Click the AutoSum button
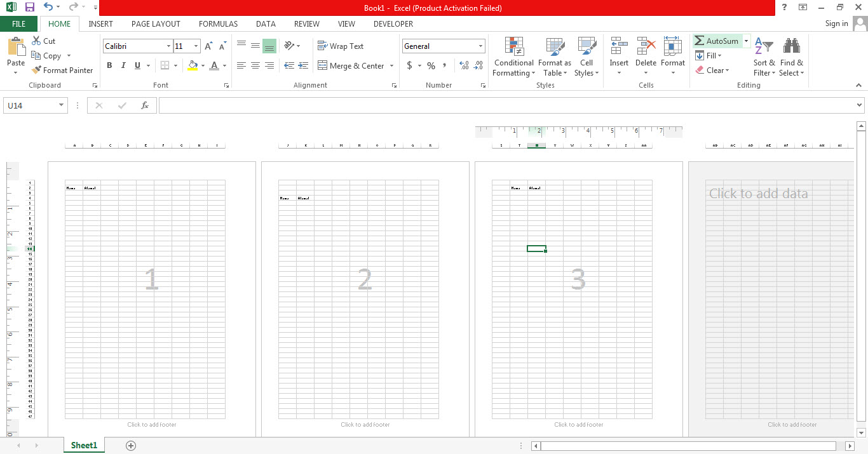 [x=717, y=41]
